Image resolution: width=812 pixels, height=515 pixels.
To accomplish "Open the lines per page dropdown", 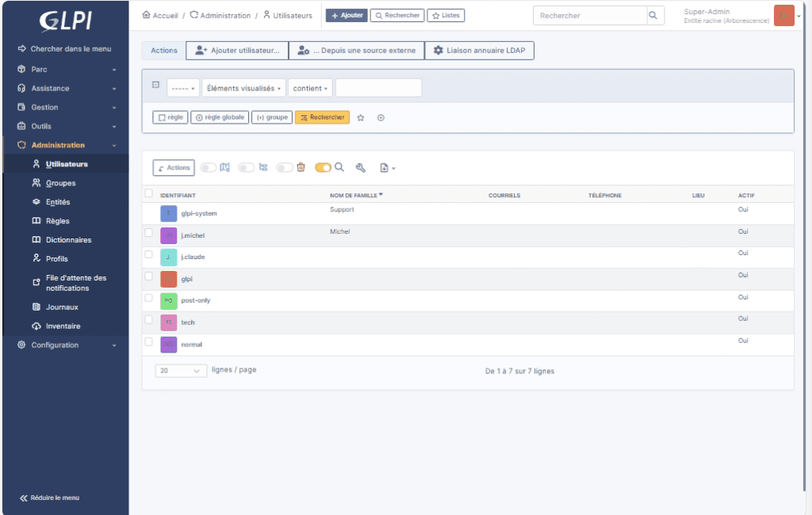I will tap(181, 370).
